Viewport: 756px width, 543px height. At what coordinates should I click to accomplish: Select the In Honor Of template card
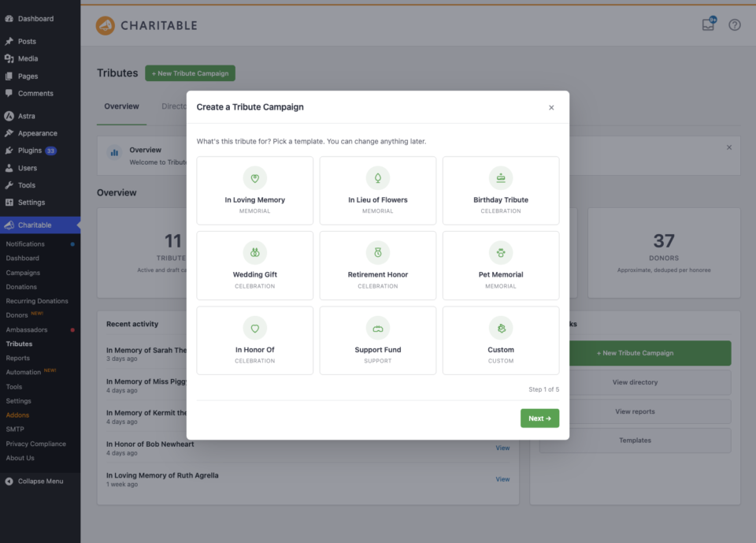point(254,340)
